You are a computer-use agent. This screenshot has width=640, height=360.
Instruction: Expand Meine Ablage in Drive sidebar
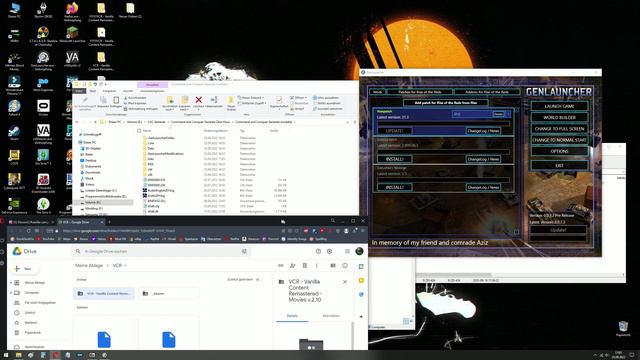(11, 282)
